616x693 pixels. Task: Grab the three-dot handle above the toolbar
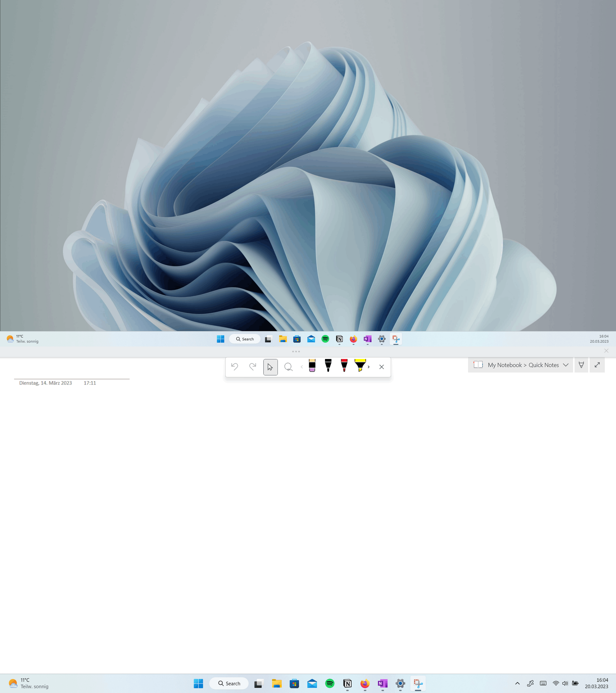pos(296,351)
